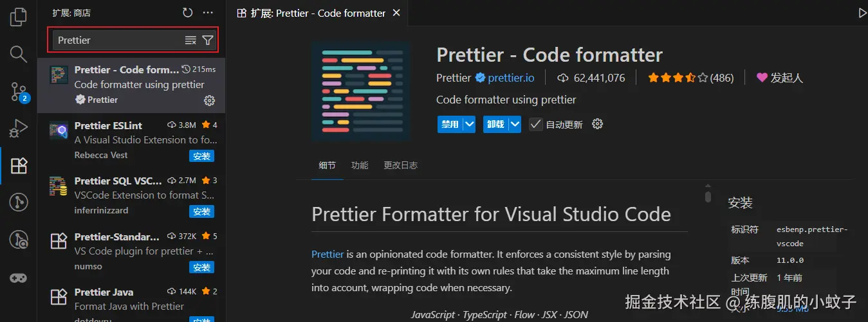Viewport: 868px width, 322px height.
Task: Expand the Disable button dropdown arrow
Action: click(x=469, y=124)
